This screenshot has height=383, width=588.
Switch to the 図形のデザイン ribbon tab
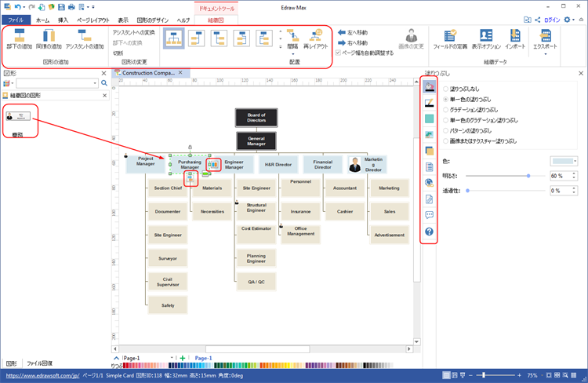coord(153,20)
